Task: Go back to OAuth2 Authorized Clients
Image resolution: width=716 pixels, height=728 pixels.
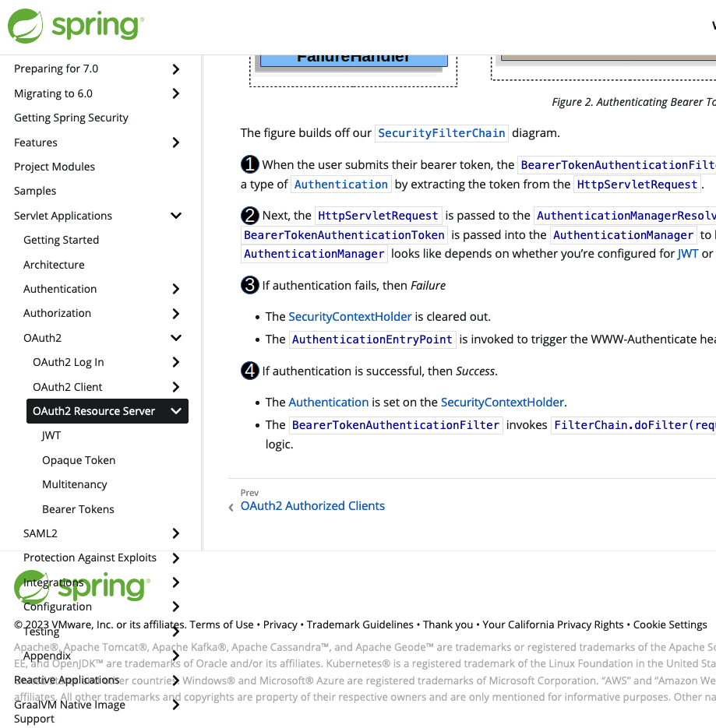Action: click(x=312, y=506)
